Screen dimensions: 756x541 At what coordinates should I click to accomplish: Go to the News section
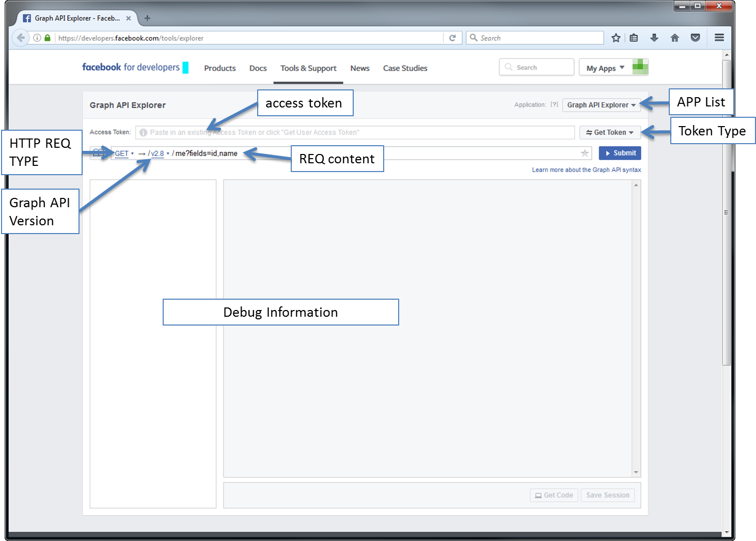pos(360,68)
